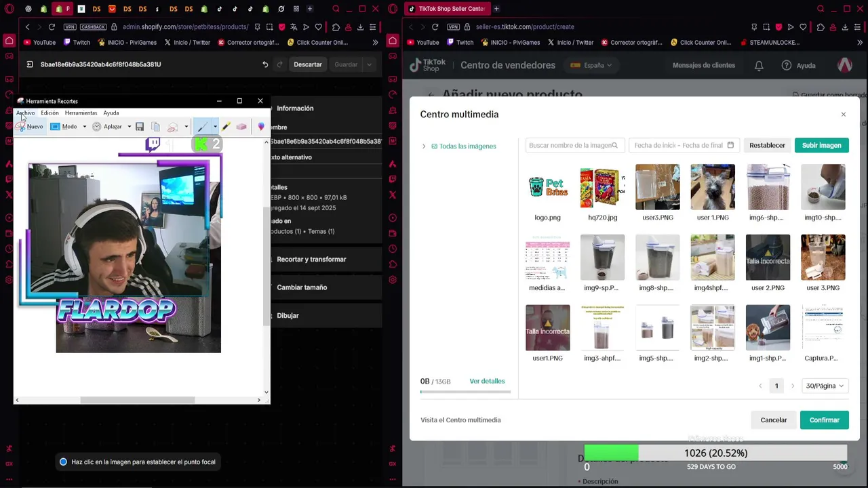The width and height of the screenshot is (868, 488).
Task: Click the storage usage bar under 0B / 13GB
Action: 465,392
